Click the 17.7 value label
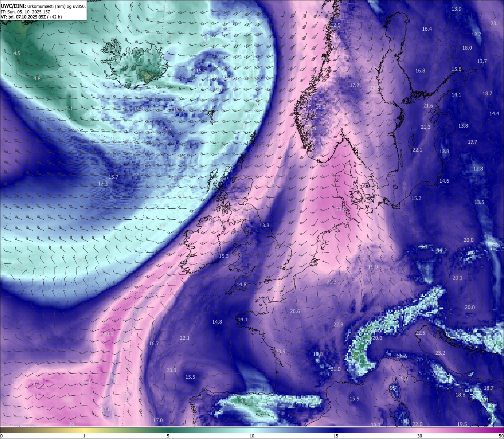 [x=472, y=142]
